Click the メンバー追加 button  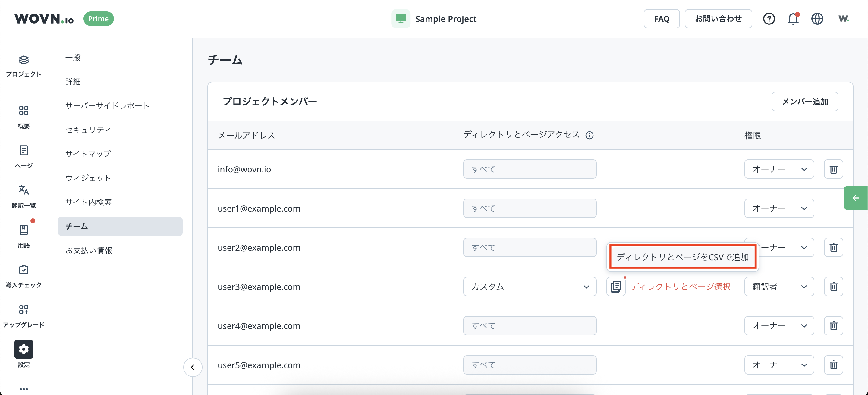click(x=804, y=102)
